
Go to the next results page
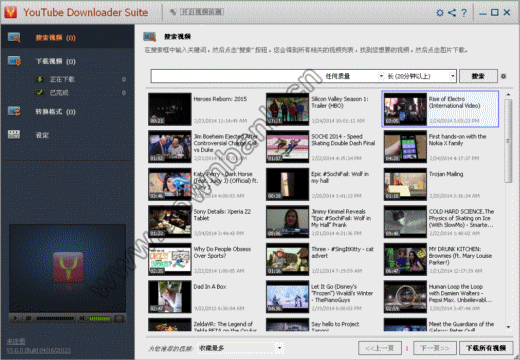(x=435, y=348)
